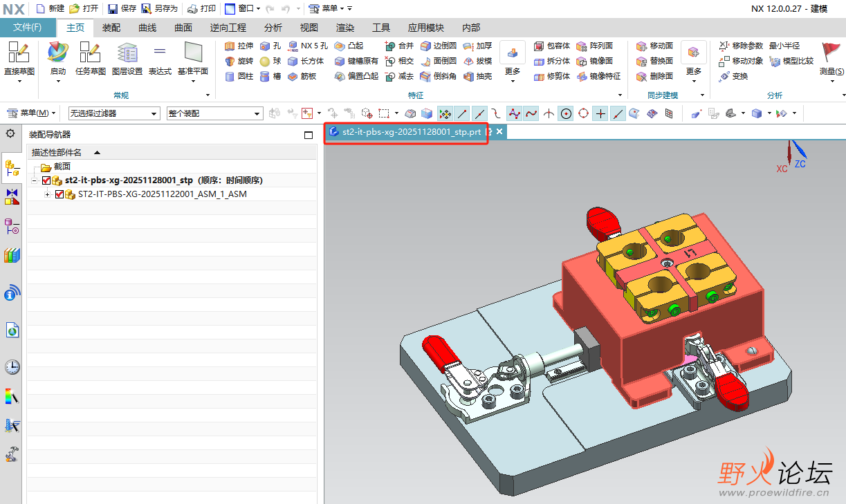Screen dimensions: 846x504
Task: Open the 无选择过滤器 selection filter dropdown
Action: click(114, 113)
